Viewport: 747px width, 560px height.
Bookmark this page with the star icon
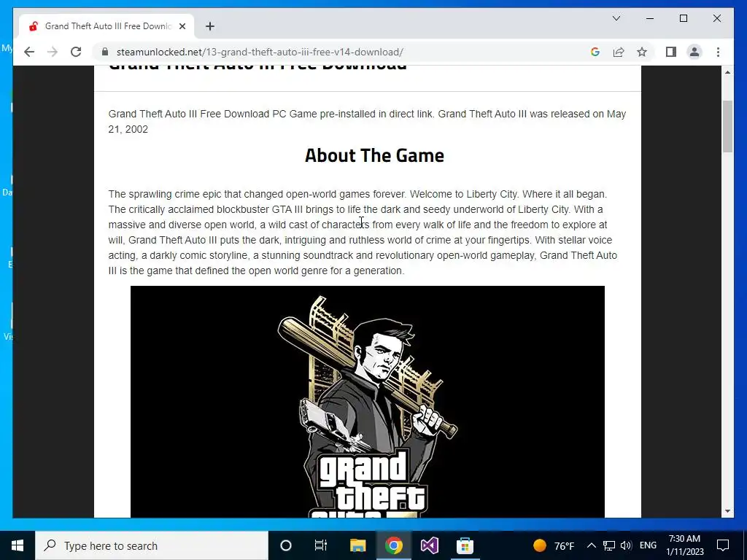pos(642,52)
